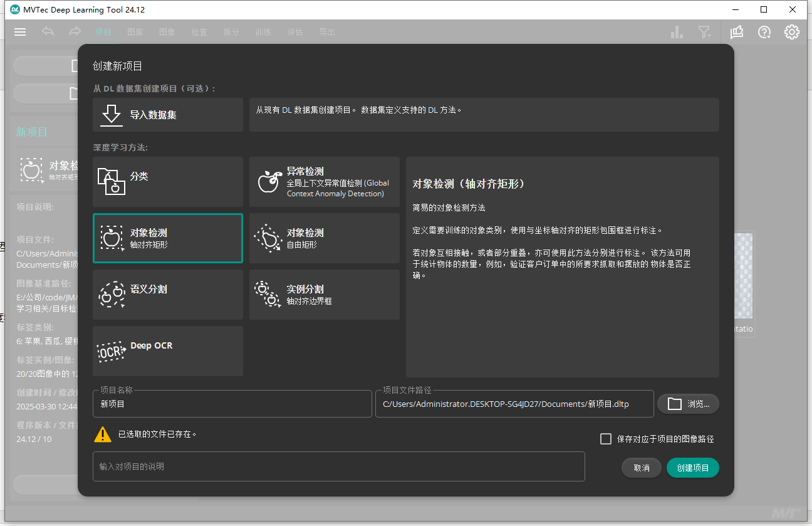Viewport: 812px width, 526px height.
Task: Click the feedback icon in toolbar
Action: 737,32
